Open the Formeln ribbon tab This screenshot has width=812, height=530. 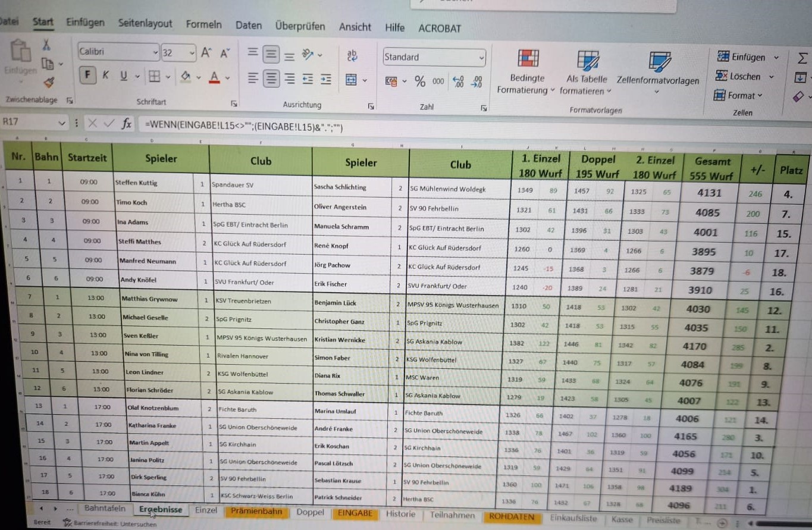(203, 25)
